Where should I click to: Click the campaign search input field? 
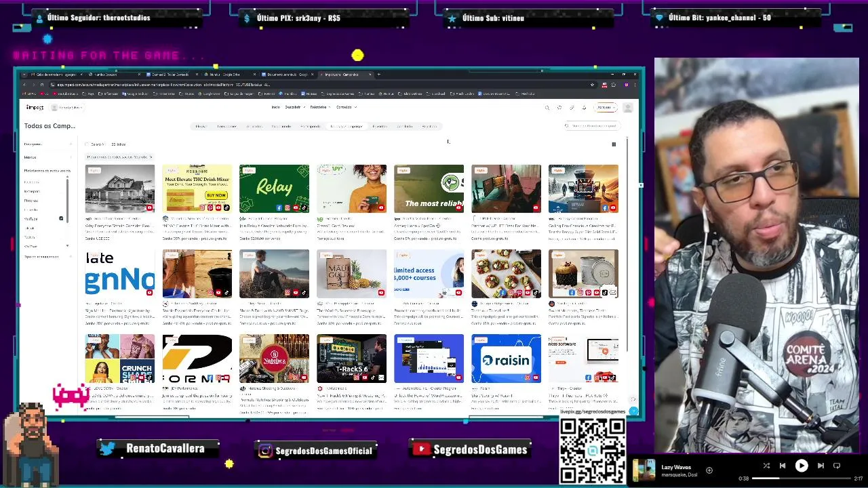[593, 126]
